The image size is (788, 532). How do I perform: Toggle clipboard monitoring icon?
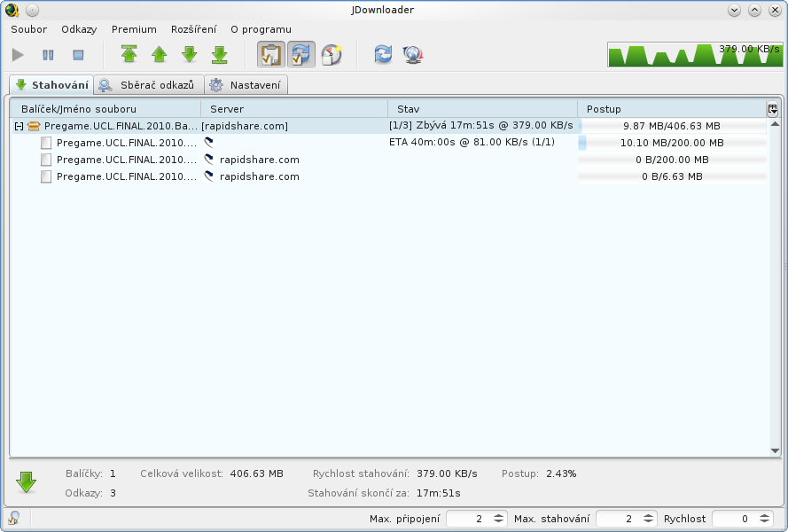(x=271, y=54)
